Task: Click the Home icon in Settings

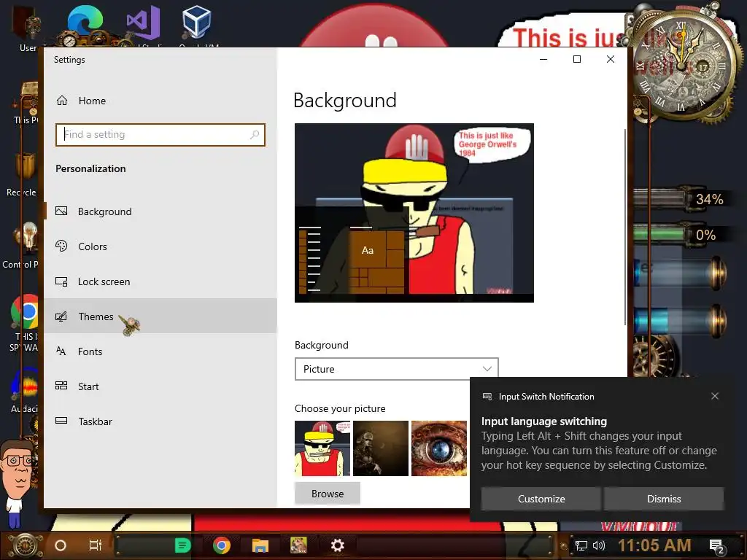Action: pyautogui.click(x=62, y=101)
